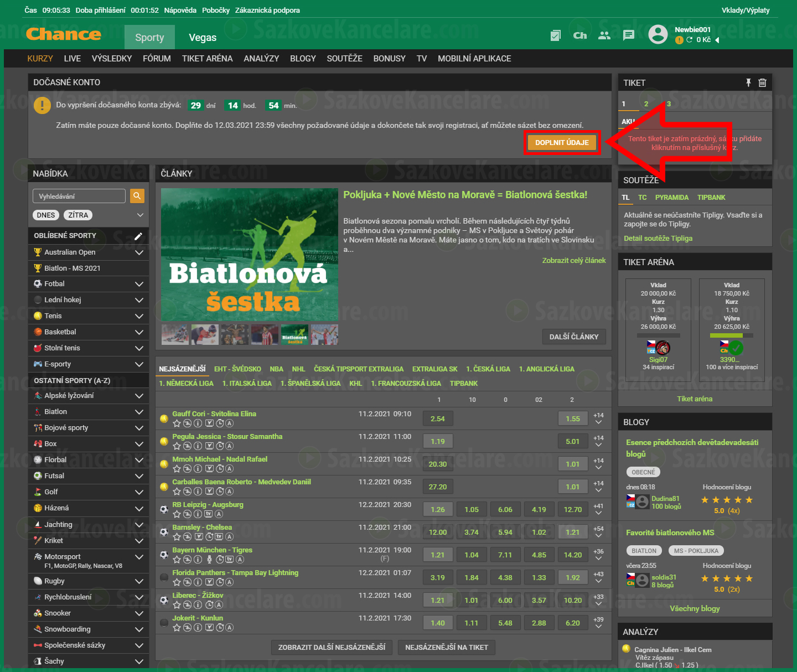
Task: Click the pencil icon to edit Oblíbené sporty
Action: (x=138, y=236)
